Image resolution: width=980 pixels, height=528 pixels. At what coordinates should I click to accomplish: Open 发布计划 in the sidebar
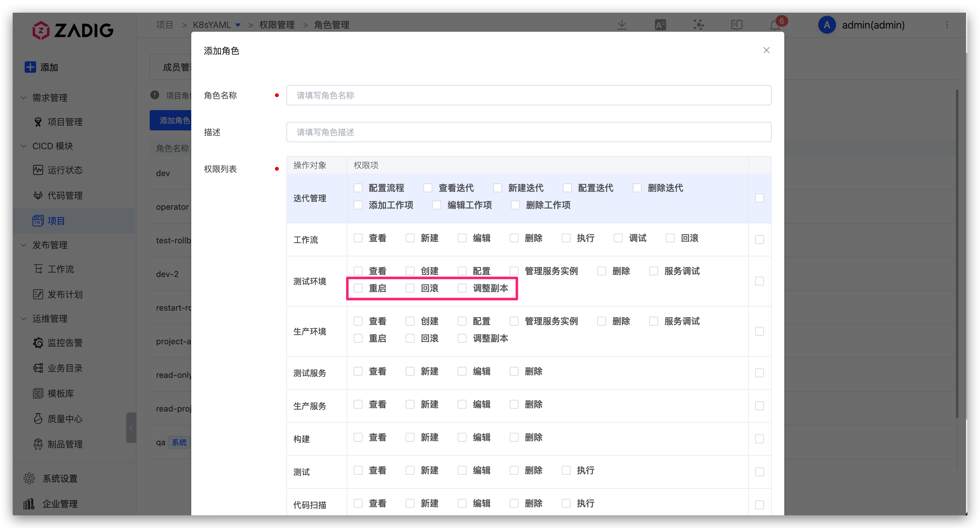pyautogui.click(x=65, y=294)
